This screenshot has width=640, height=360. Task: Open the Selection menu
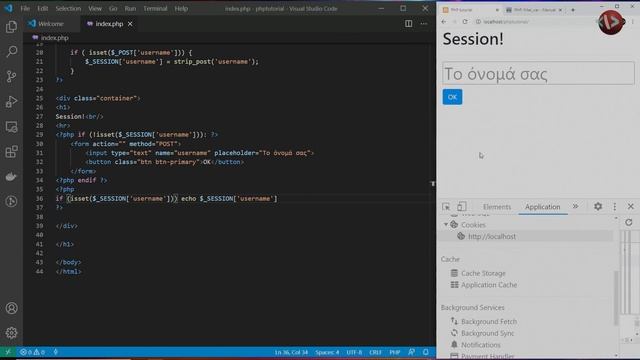68,8
